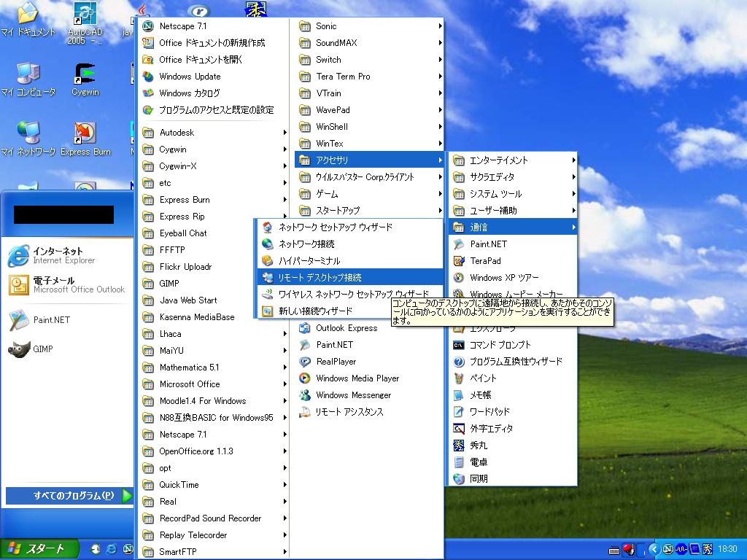Click the taskbar clock showing 18:30
Viewport: 747px width, 560px height.
tap(727, 549)
